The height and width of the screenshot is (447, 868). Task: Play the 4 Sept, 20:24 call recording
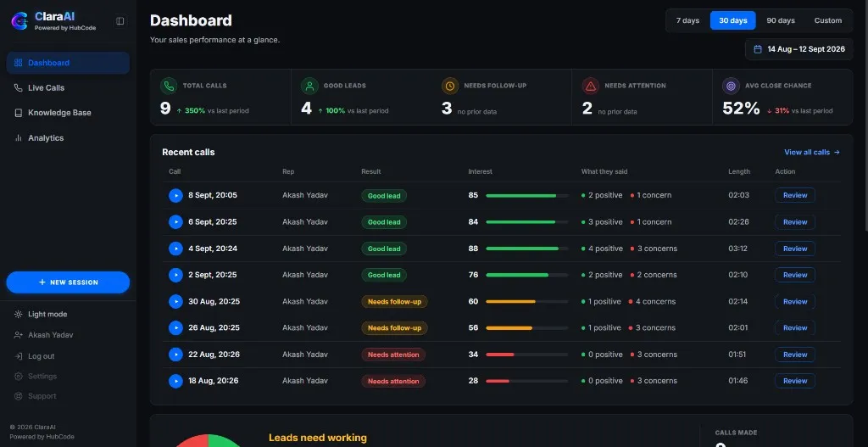(x=175, y=249)
